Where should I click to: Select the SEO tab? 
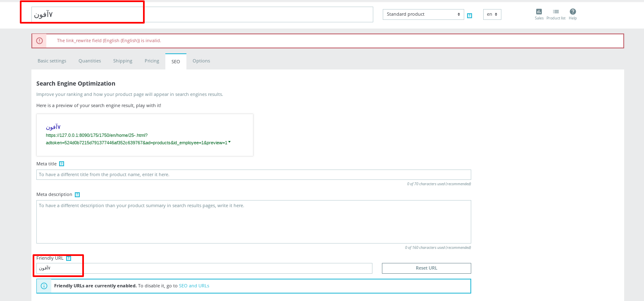pyautogui.click(x=176, y=61)
